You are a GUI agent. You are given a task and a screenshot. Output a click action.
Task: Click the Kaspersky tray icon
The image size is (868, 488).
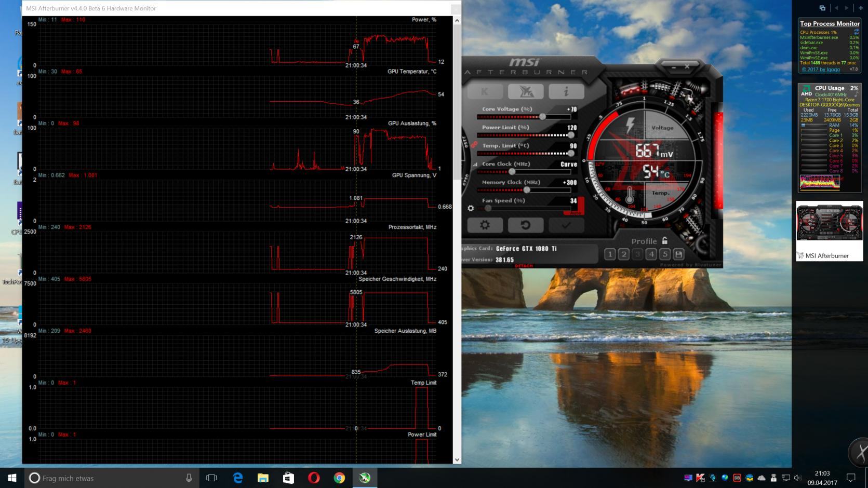click(701, 478)
